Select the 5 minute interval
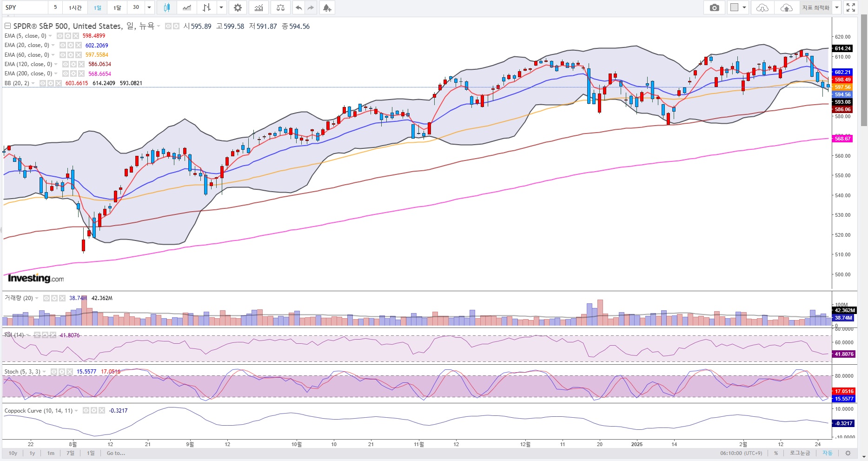Viewport: 868px width, 461px height. click(55, 7)
